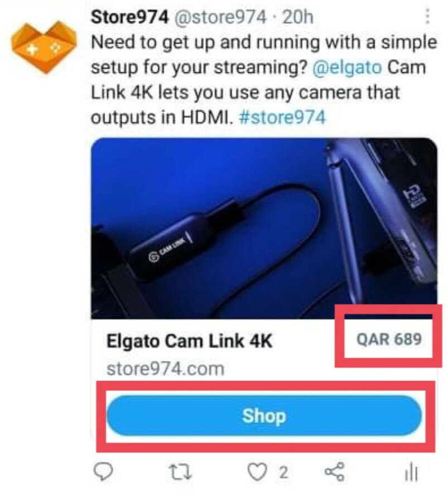Open the Store974 display name
This screenshot has height=495, width=448.
tap(130, 17)
